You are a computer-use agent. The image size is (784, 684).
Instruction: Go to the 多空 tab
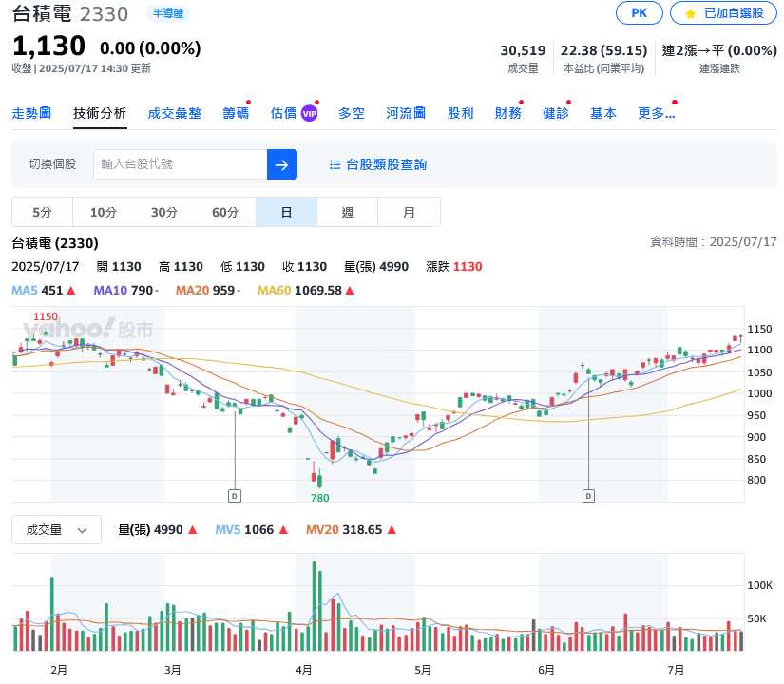tap(351, 113)
